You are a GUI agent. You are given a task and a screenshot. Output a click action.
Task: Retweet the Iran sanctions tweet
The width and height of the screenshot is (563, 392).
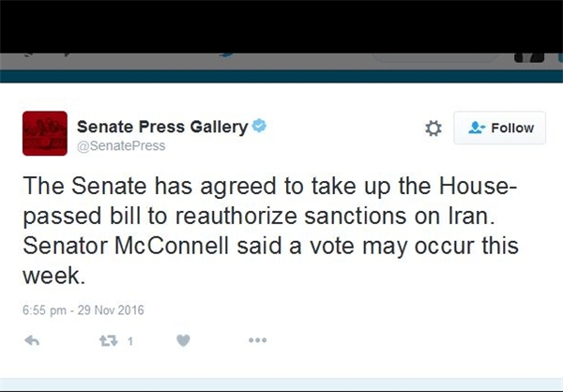click(109, 340)
